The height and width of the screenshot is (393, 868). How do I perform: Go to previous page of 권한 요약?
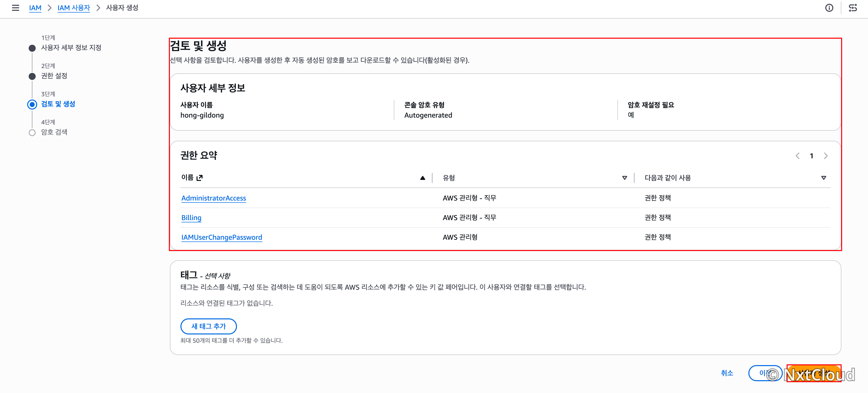(x=798, y=156)
